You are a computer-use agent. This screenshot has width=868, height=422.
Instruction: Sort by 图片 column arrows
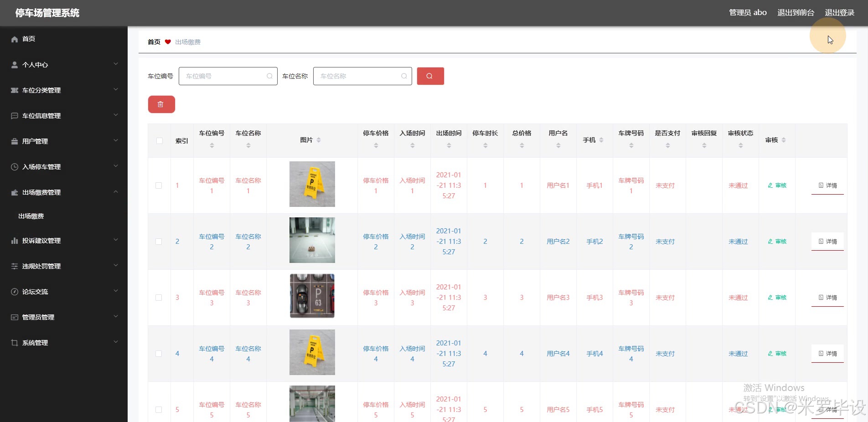(x=319, y=140)
